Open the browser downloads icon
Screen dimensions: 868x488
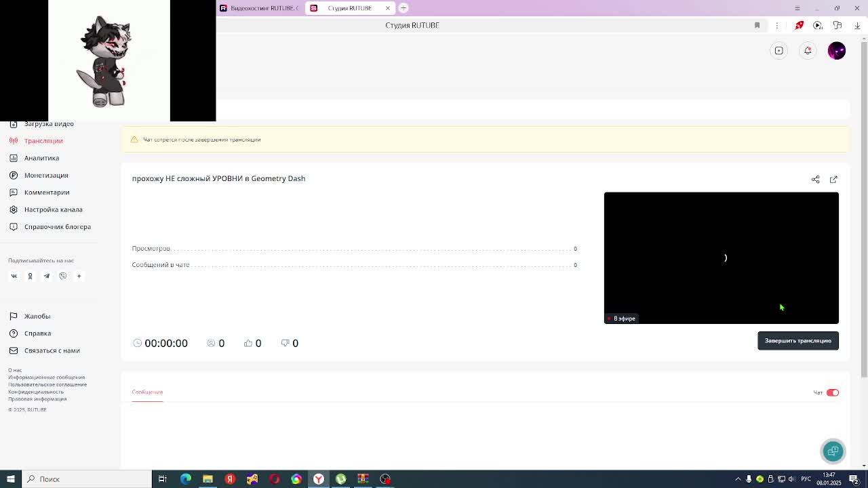(857, 25)
